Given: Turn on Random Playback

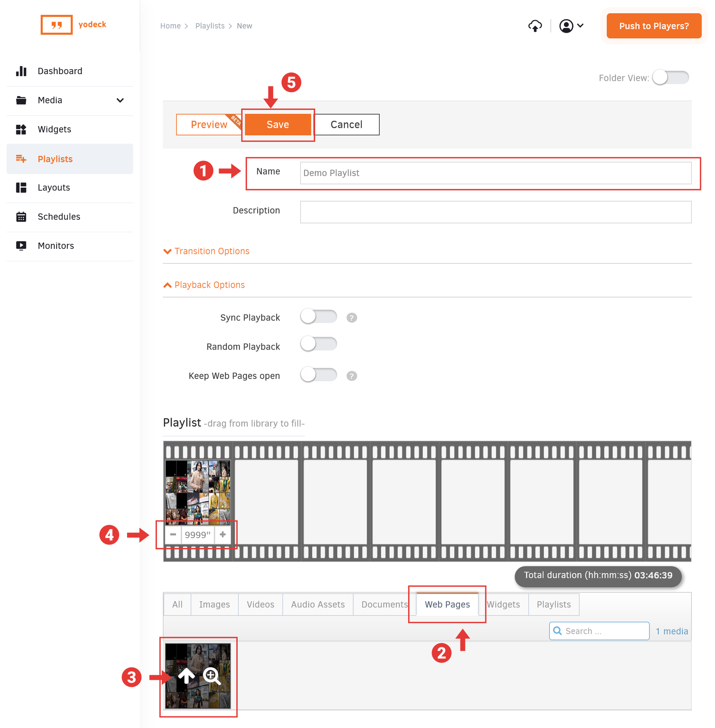Looking at the screenshot, I should pos(318,344).
